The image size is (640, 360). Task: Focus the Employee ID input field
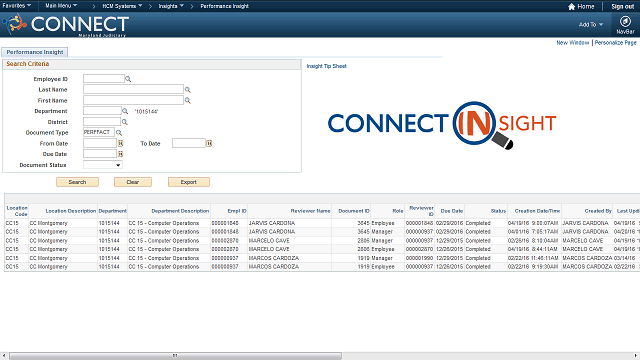pos(104,79)
